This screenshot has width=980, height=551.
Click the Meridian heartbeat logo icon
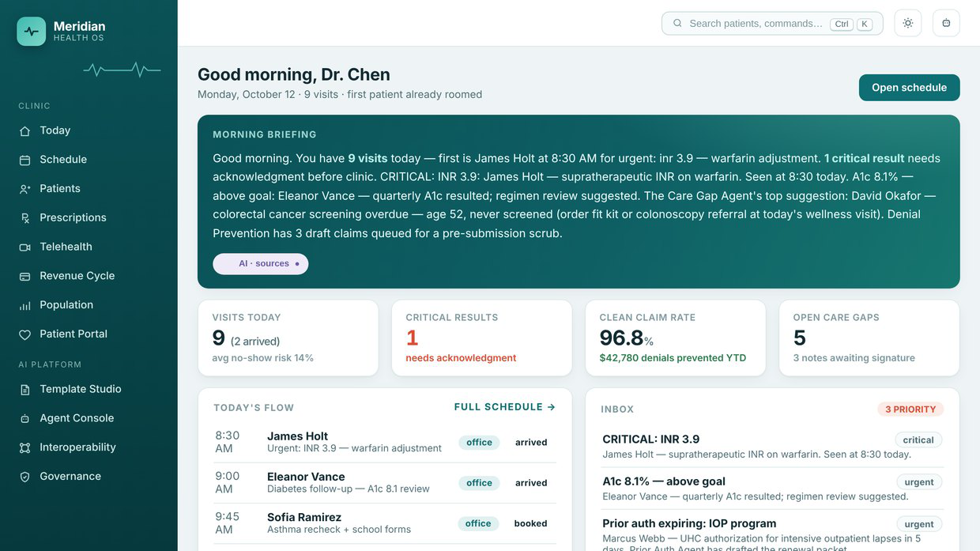point(32,32)
